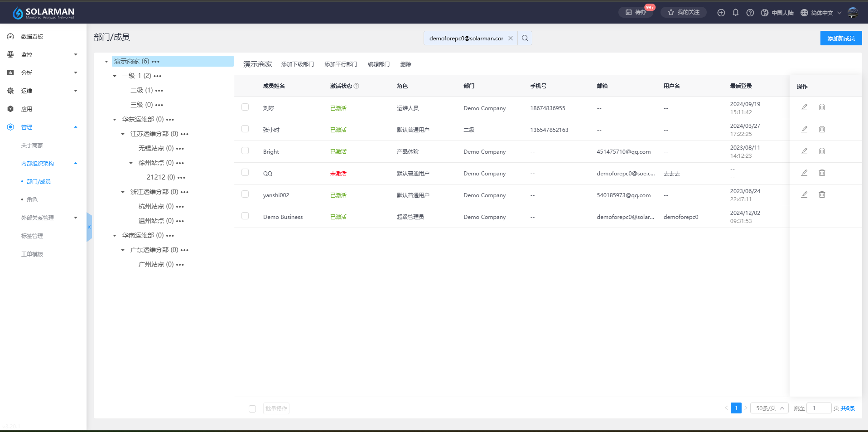Delete member Bright with trash icon
Viewport: 868px width, 432px height.
(x=822, y=151)
